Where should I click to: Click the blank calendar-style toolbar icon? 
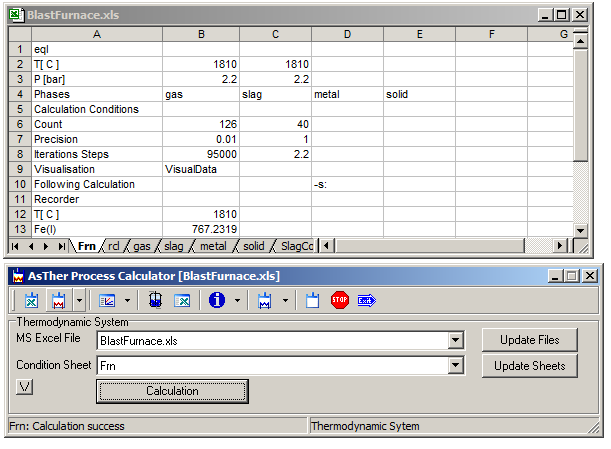pyautogui.click(x=312, y=300)
